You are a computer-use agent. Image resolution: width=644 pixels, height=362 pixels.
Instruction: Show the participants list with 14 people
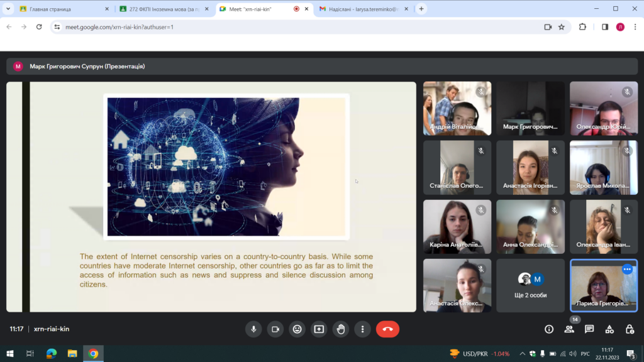tap(569, 329)
